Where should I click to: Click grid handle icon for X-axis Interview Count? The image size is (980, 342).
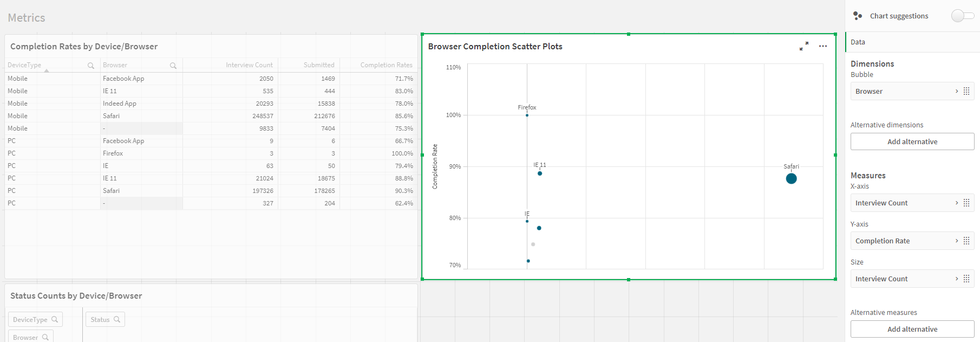pyautogui.click(x=966, y=203)
